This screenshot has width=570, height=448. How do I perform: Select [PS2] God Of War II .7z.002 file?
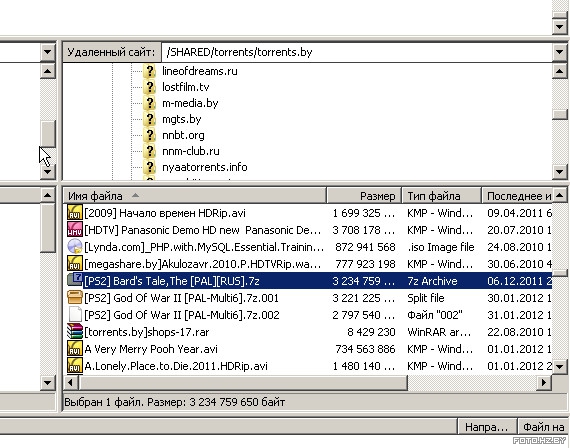[x=182, y=315]
